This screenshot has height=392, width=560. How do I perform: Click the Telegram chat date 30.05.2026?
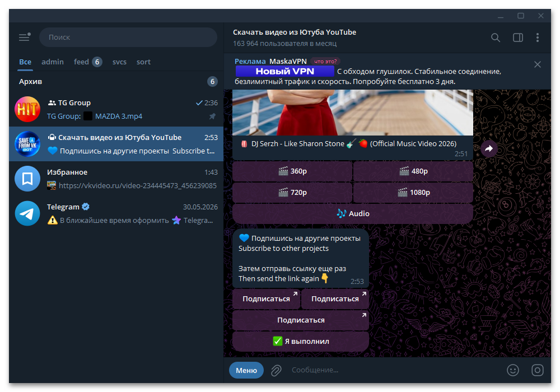[200, 207]
